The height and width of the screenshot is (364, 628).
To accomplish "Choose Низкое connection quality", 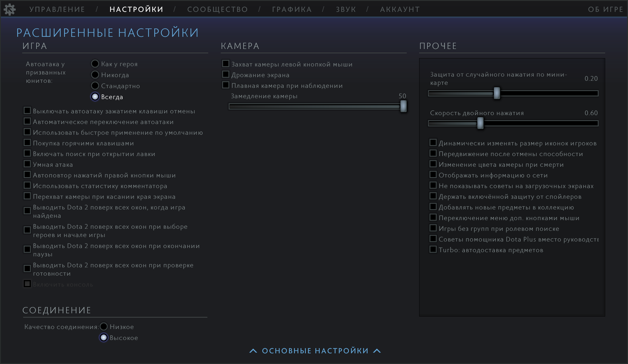I will [x=104, y=327].
